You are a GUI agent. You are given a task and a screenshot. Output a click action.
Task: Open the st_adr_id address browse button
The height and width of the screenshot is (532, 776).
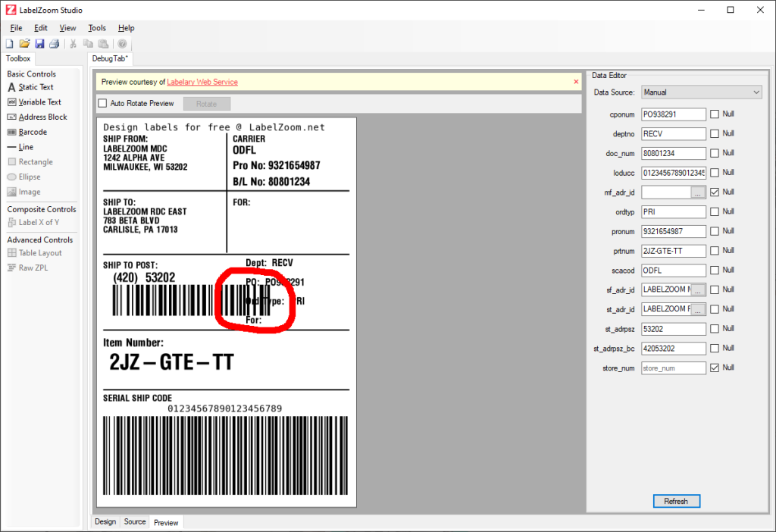(x=698, y=309)
